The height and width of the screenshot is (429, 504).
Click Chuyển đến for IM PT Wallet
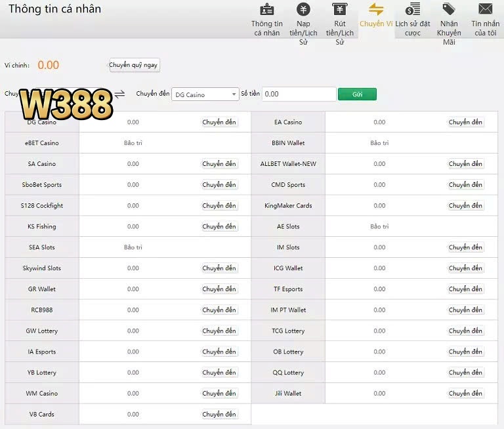coord(465,310)
